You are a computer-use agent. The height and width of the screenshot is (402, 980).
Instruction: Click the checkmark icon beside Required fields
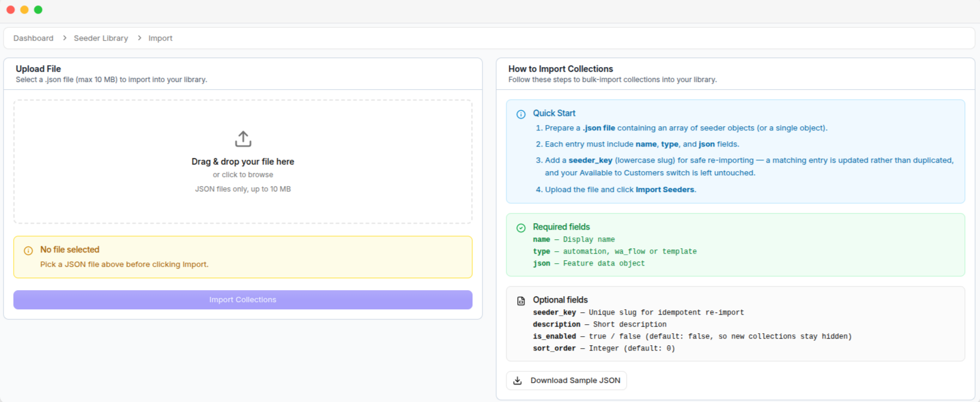click(521, 228)
